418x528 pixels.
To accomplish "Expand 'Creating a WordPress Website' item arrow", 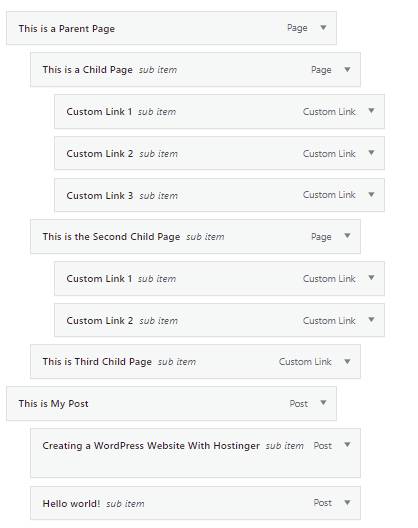I will [347, 445].
